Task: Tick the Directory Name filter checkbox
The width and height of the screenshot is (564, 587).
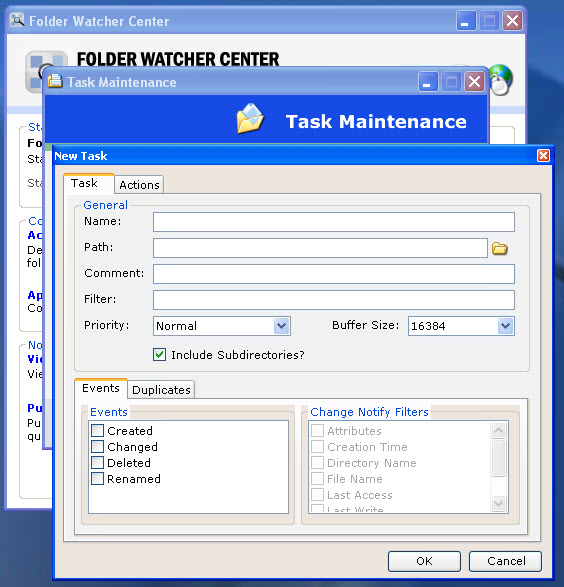Action: click(317, 463)
